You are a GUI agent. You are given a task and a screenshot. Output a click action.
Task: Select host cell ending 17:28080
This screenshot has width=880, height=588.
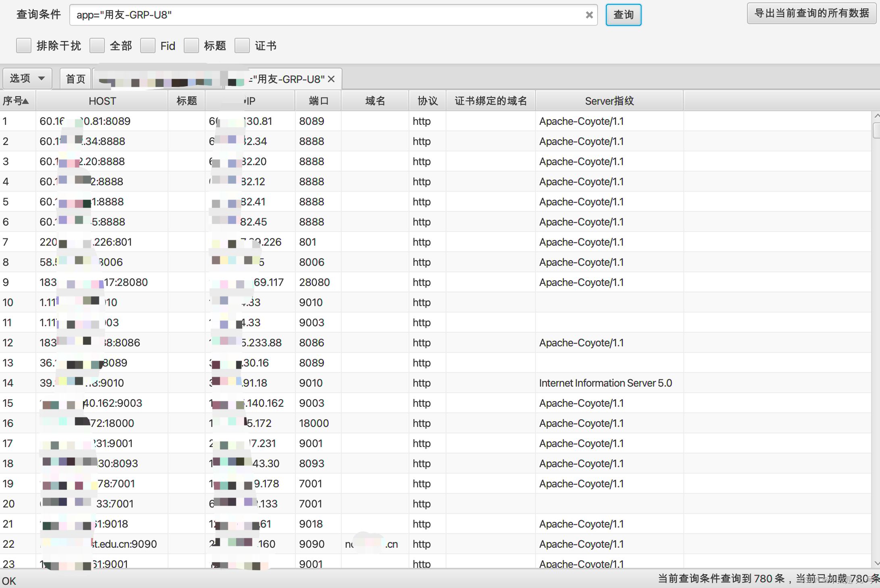(x=102, y=282)
